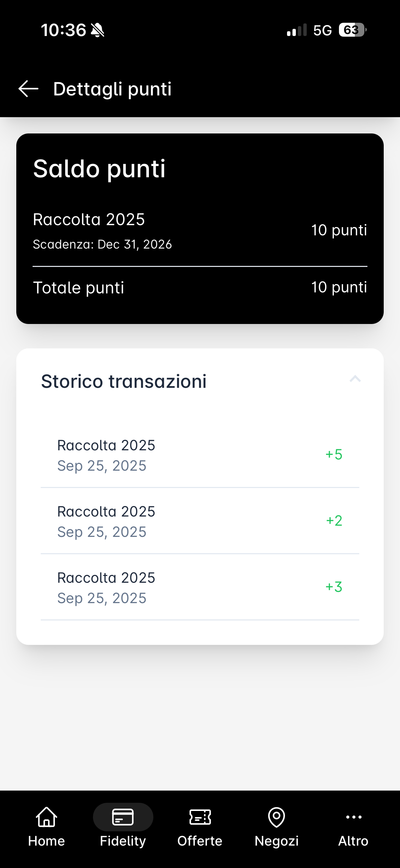Open the Home tab icon
The image size is (400, 868).
pyautogui.click(x=46, y=817)
